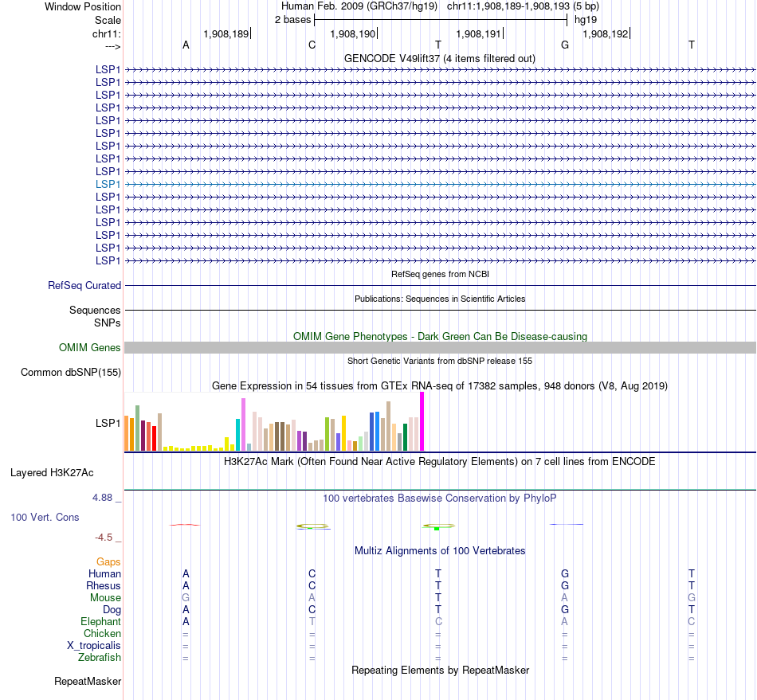Click Mouse's G base in first alignment column
The image size is (757, 700).
click(186, 598)
